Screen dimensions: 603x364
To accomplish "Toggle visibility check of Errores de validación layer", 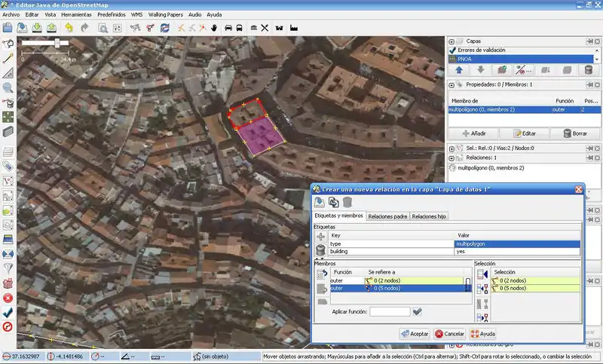I will (x=453, y=50).
